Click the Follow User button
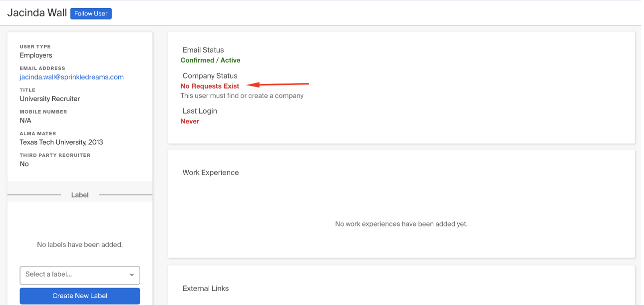Screen dimensions: 644x305 coord(91,13)
